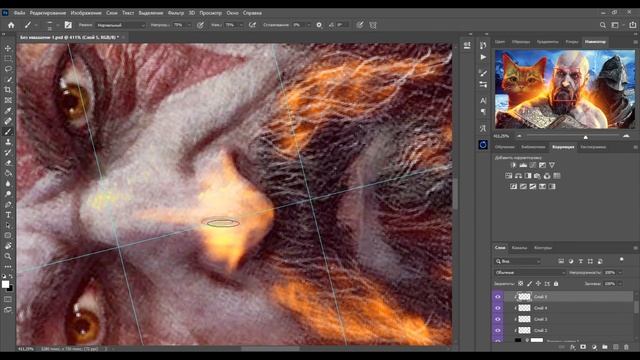640x360 pixels.
Task: Click the Navigator preview thumbnail
Action: [x=565, y=89]
